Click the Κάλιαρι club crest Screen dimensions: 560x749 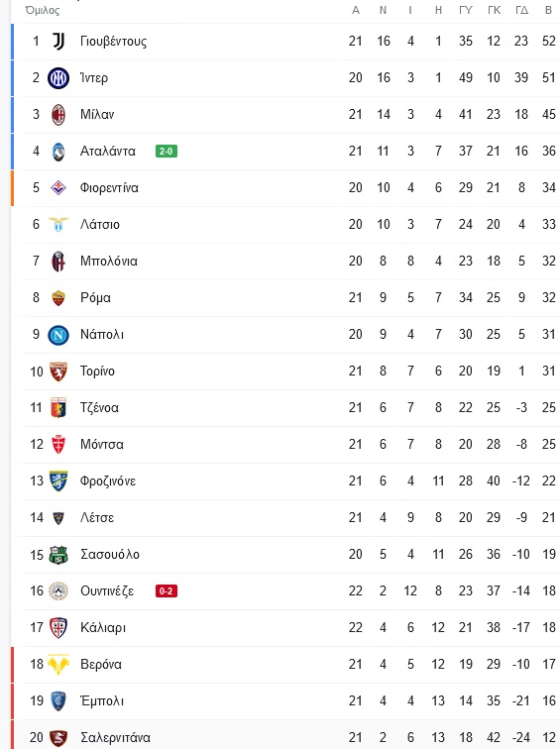pyautogui.click(x=58, y=628)
